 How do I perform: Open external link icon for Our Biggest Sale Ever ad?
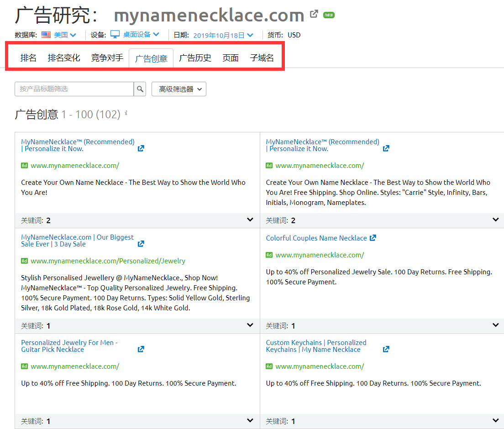(x=141, y=244)
